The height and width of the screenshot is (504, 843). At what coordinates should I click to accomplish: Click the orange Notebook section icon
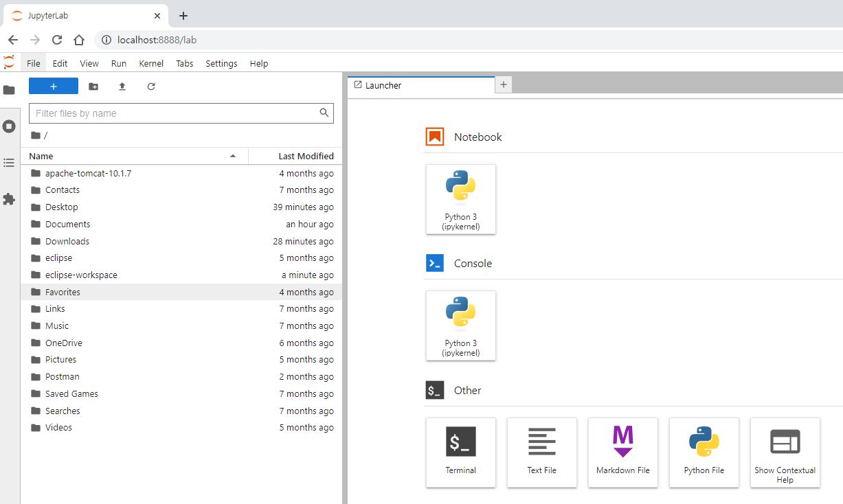point(435,137)
